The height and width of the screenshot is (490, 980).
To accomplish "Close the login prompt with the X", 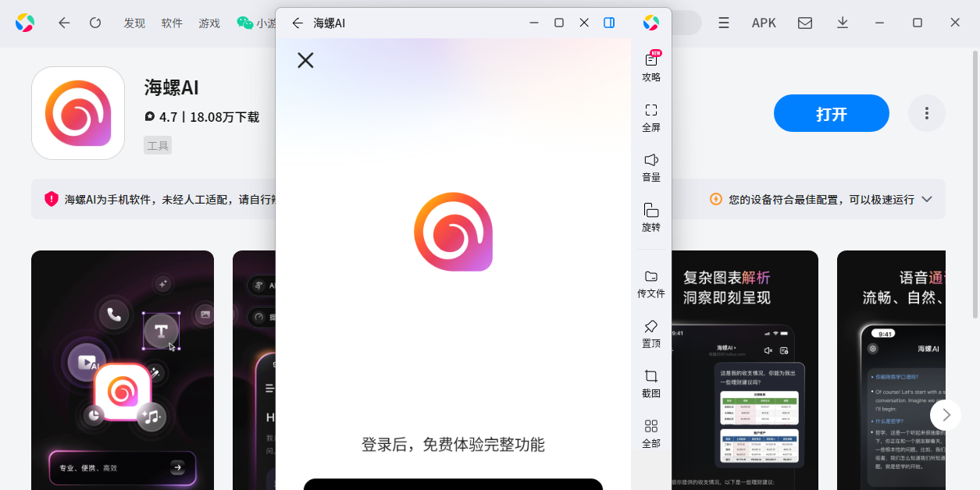I will [x=305, y=60].
